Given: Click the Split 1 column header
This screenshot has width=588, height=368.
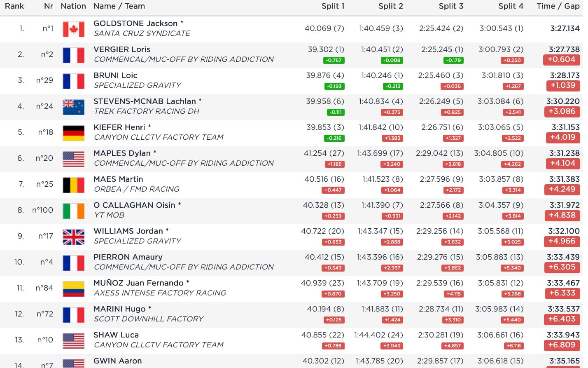Looking at the screenshot, I should coord(333,6).
